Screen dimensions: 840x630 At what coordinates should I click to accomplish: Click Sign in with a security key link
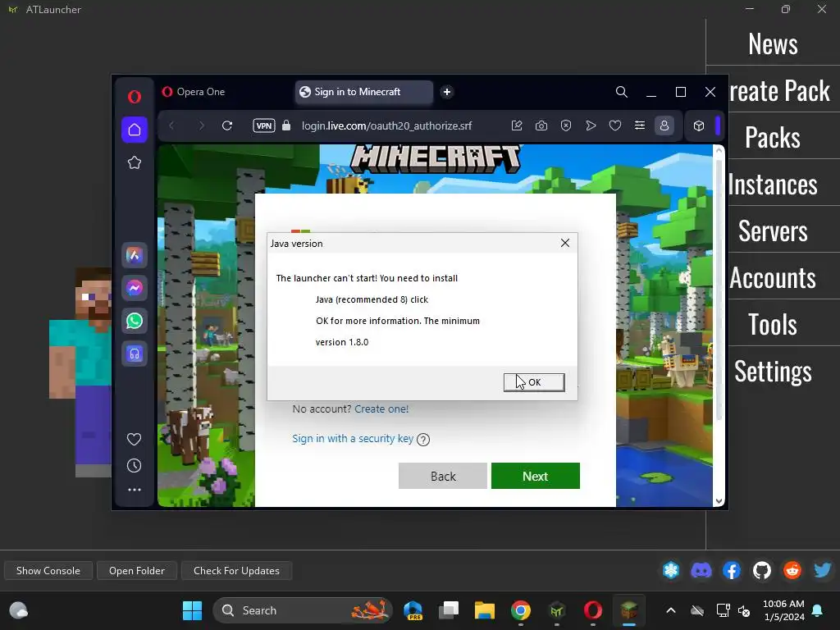[353, 438]
